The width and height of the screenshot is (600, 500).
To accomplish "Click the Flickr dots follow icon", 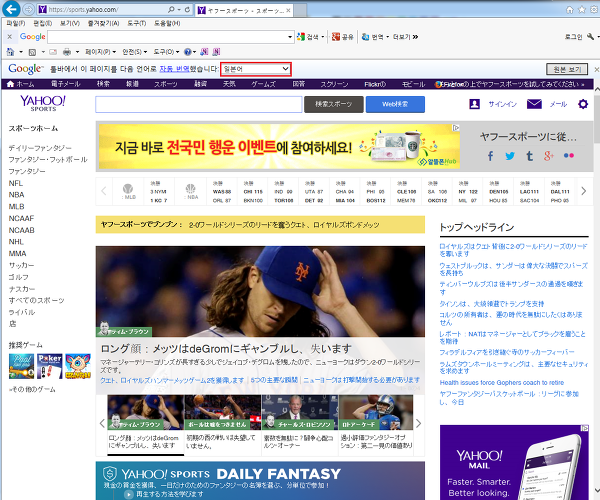I will pos(569,156).
